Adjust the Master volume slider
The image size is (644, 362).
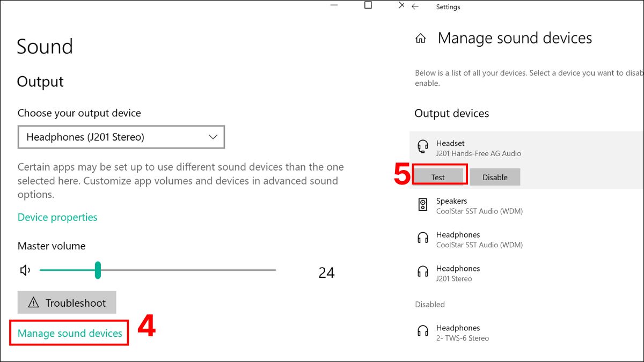(x=98, y=270)
